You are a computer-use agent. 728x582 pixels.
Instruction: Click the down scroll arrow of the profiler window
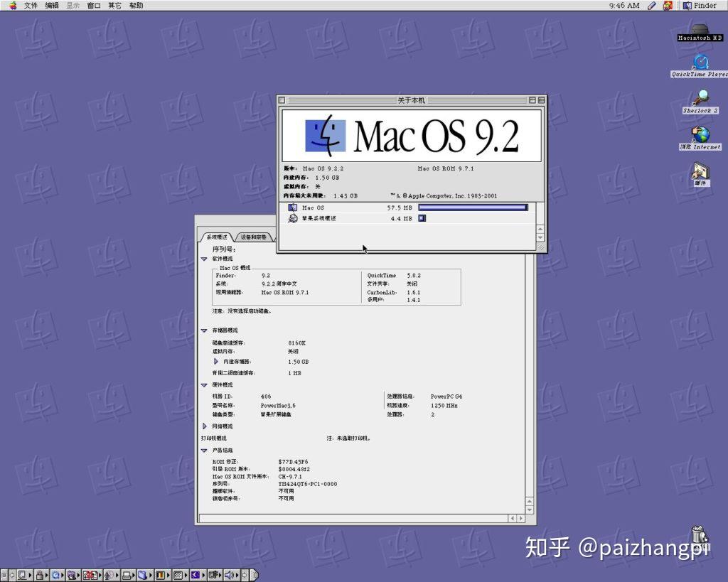(x=529, y=509)
